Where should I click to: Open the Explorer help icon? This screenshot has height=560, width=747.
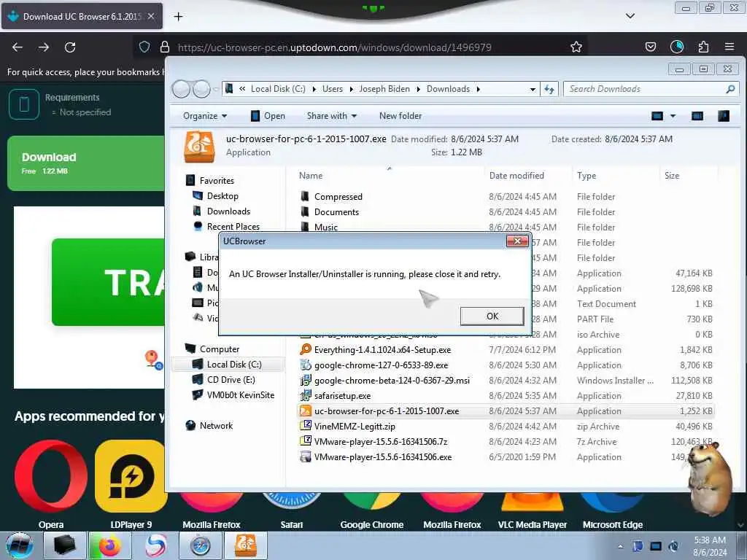pos(723,116)
